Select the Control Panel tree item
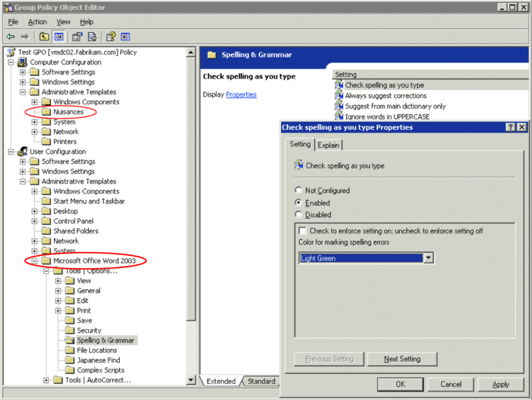Image resolution: width=532 pixels, height=400 pixels. 73,221
